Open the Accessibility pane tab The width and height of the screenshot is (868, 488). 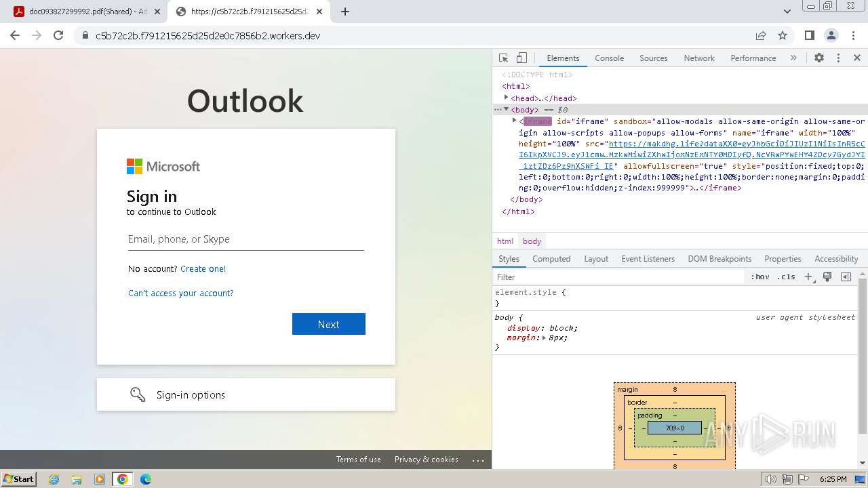[x=836, y=259]
